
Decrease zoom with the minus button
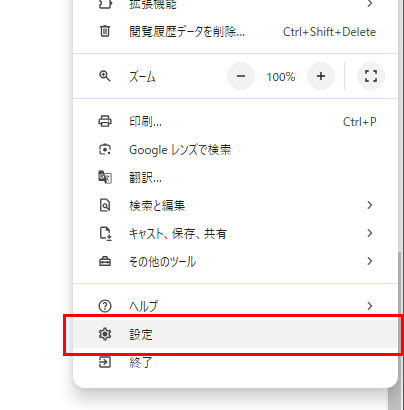pos(241,76)
